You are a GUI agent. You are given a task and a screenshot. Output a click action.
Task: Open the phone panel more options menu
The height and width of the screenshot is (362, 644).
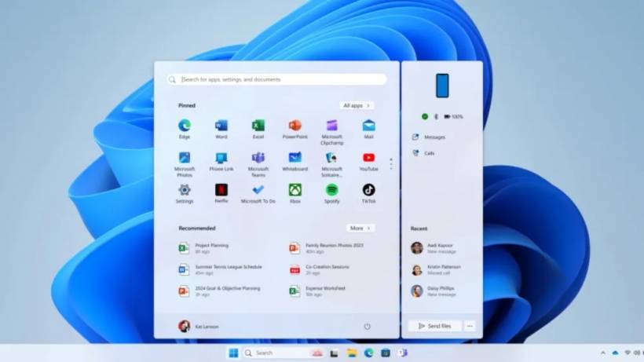[x=470, y=326]
